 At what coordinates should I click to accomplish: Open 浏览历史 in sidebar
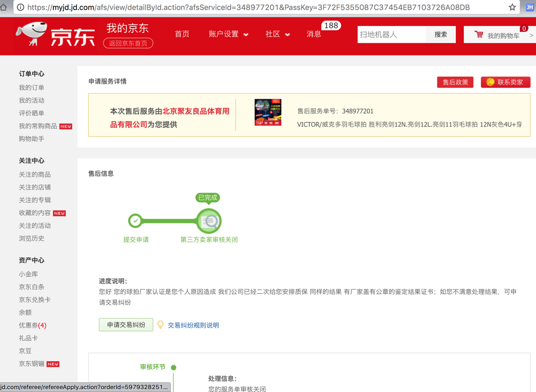point(31,238)
